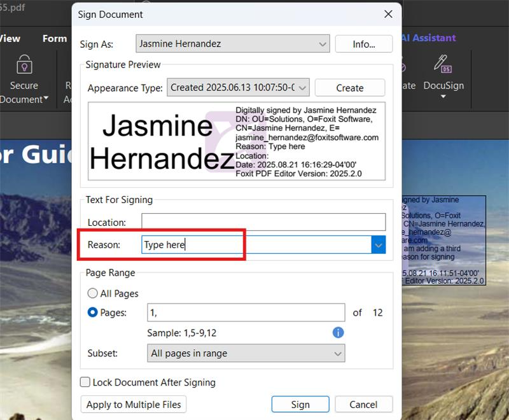
Task: Open the Form ribbon tab
Action: [55, 38]
